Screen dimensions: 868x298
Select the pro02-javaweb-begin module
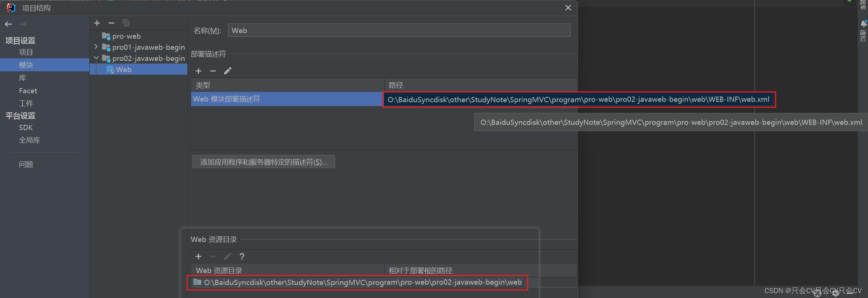[x=149, y=58]
